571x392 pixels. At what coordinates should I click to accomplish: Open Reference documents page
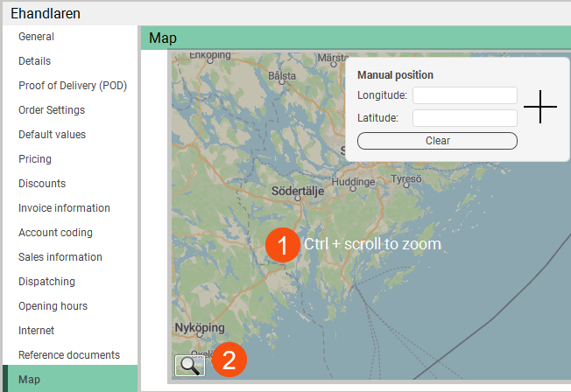pos(69,355)
